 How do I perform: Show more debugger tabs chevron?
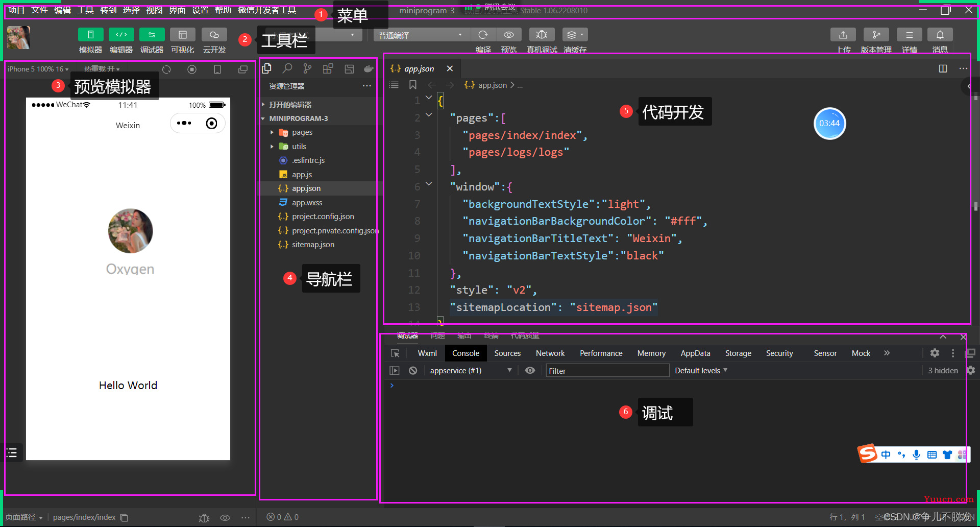click(887, 353)
